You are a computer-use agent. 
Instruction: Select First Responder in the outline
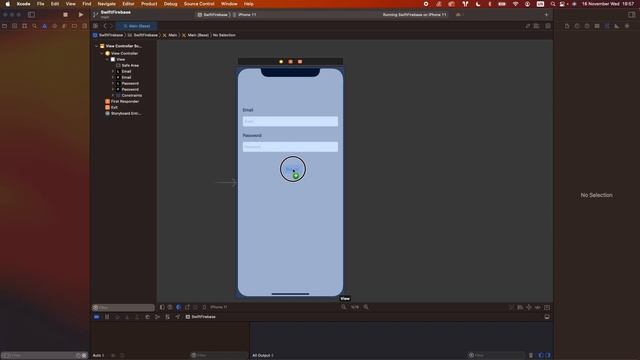click(x=122, y=101)
